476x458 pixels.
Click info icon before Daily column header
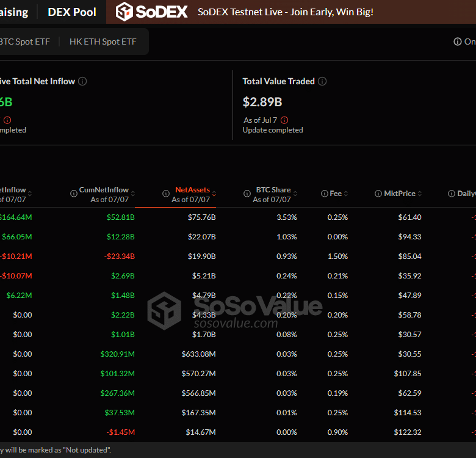pyautogui.click(x=452, y=194)
